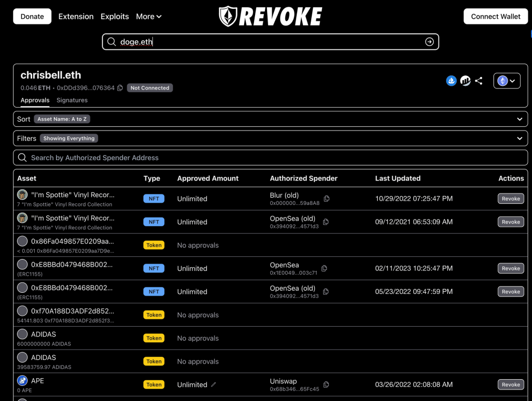The image size is (532, 401).
Task: Click the Asset Name: A to Z sort badge
Action: 62,119
